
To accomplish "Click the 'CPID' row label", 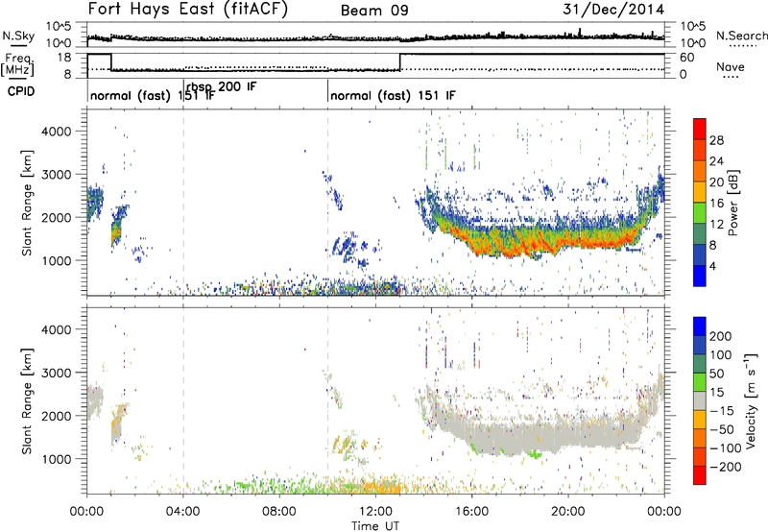I will 21,91.
